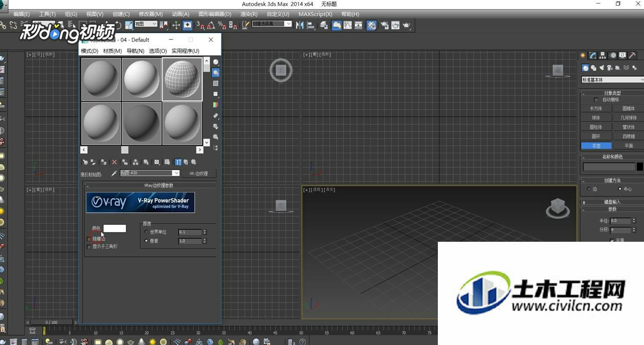
Task: Open the Utilities hammer tab
Action: [633, 55]
